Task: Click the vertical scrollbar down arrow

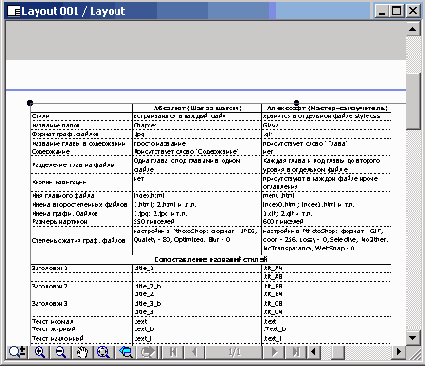Action: pos(413,337)
